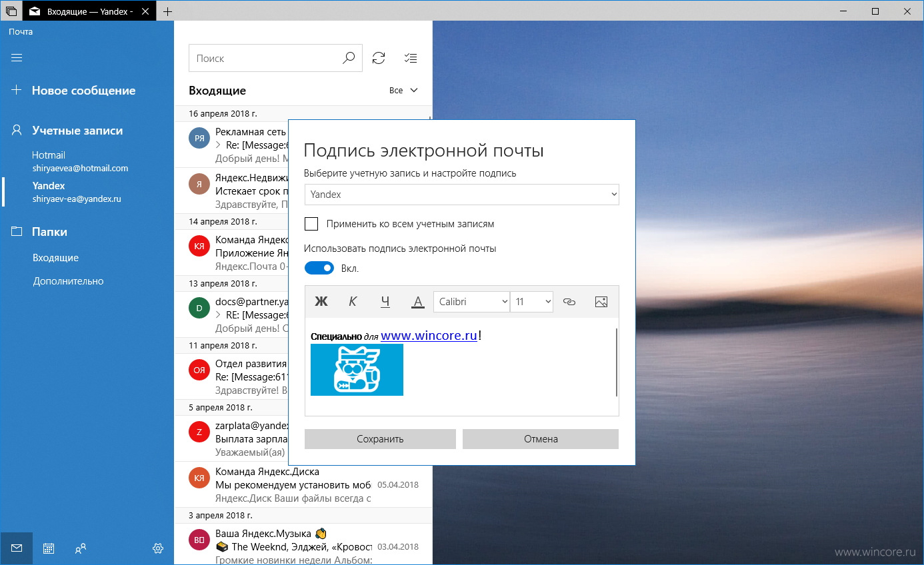This screenshot has height=565, width=924.
Task: Expand conversation chevron in docs@partner message
Action: (x=218, y=314)
